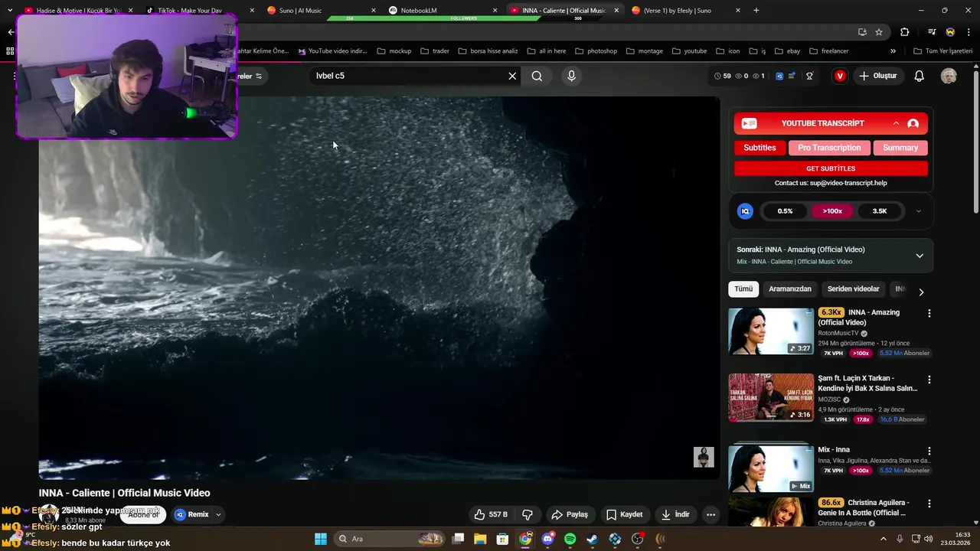Open the photoshop bookmarks folder
This screenshot has width=980, height=551.
click(596, 51)
